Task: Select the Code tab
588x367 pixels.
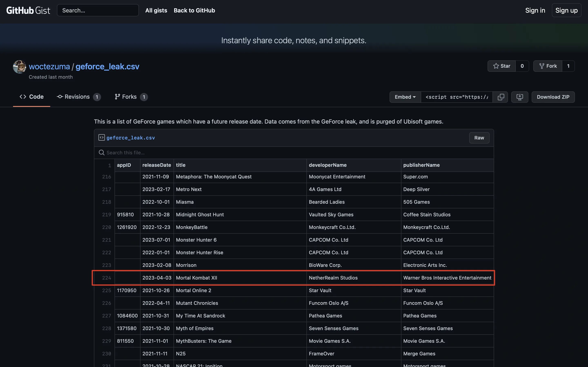Action: (32, 97)
